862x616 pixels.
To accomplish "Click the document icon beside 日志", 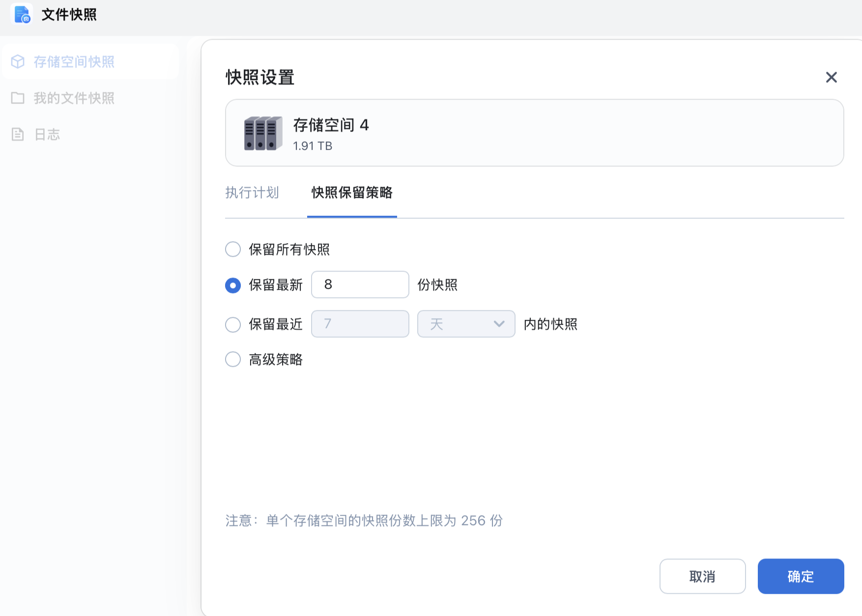I will coord(18,134).
